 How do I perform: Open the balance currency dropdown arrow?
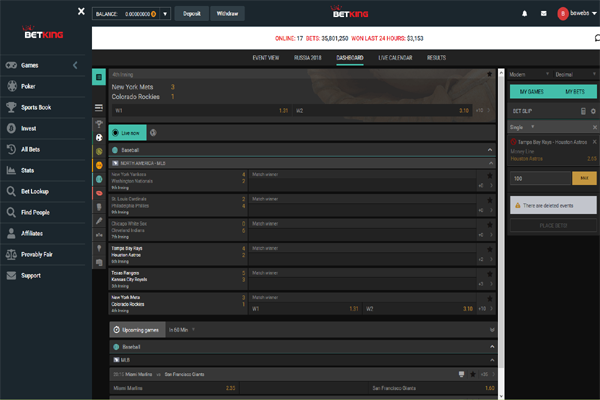pyautogui.click(x=165, y=14)
